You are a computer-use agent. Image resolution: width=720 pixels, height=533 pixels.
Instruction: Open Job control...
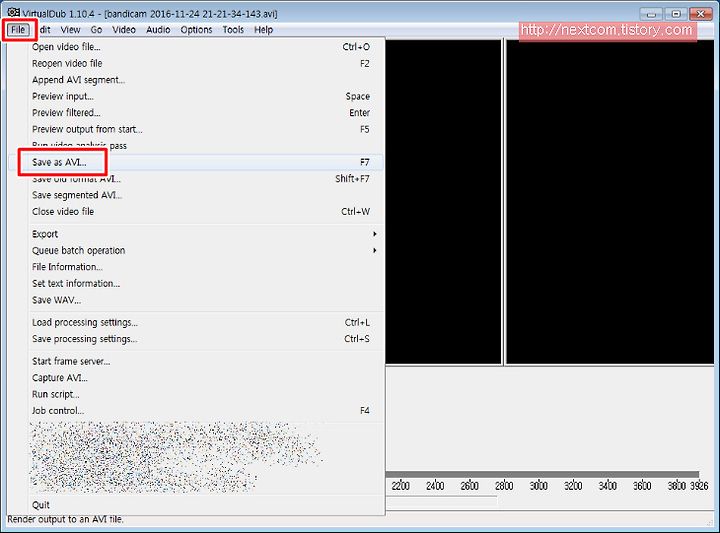tap(196, 411)
